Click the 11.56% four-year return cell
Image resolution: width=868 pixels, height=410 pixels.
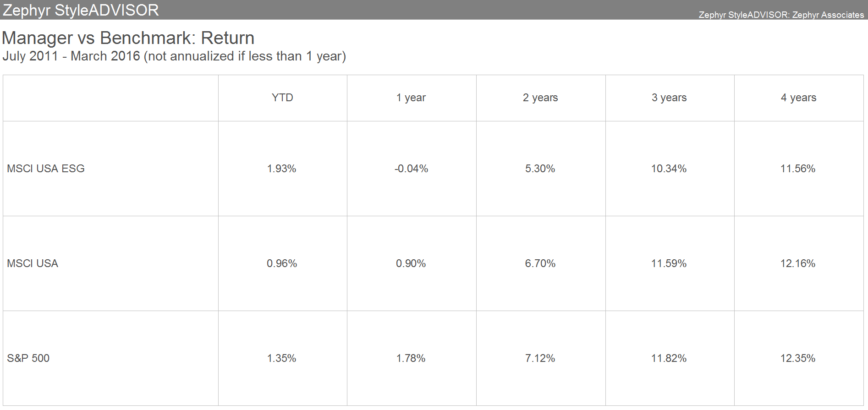click(798, 169)
